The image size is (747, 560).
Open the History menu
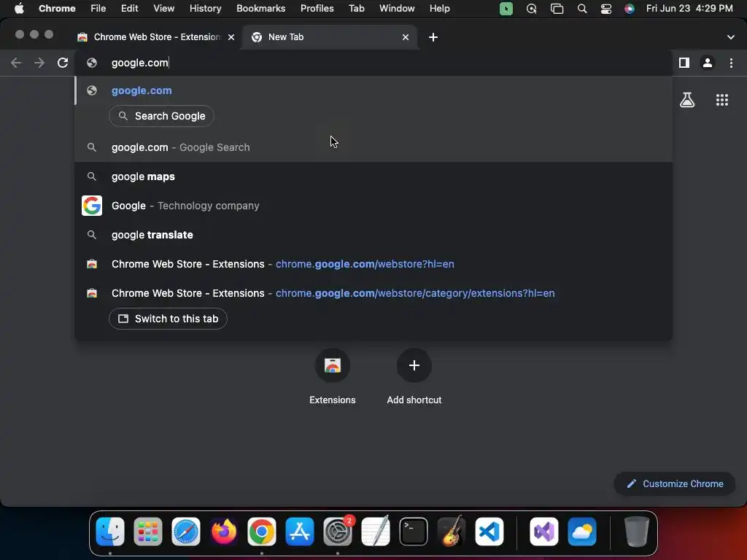point(205,9)
